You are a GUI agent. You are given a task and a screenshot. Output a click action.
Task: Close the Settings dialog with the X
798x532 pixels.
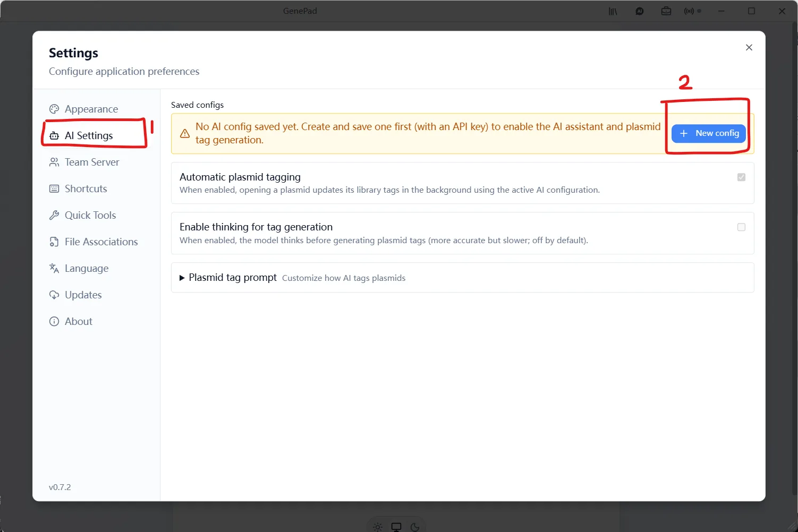click(749, 47)
